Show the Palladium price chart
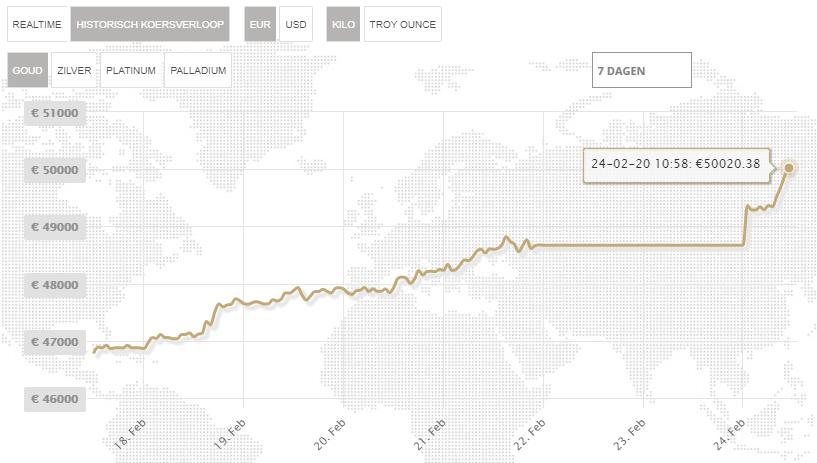Image resolution: width=817 pixels, height=463 pixels. [198, 71]
